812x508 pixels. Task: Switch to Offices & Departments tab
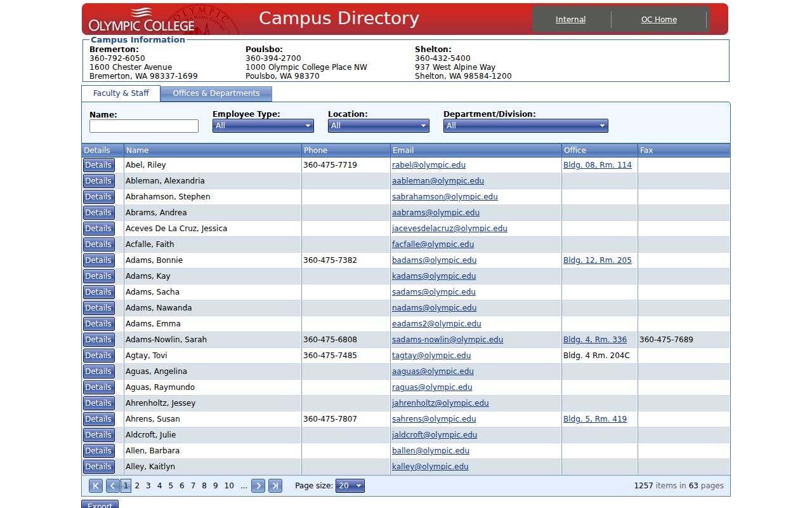[216, 93]
